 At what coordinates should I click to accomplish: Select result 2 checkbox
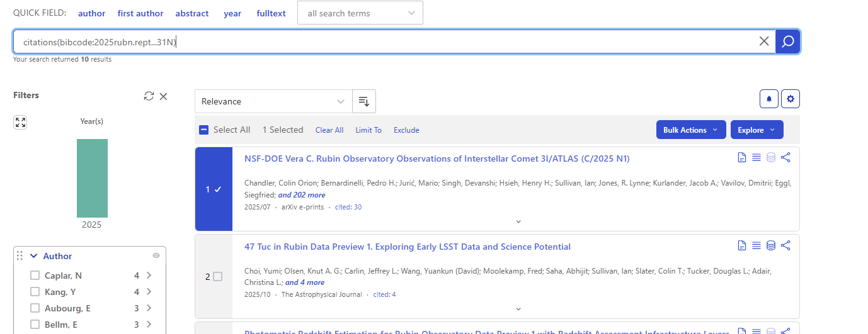coord(218,277)
